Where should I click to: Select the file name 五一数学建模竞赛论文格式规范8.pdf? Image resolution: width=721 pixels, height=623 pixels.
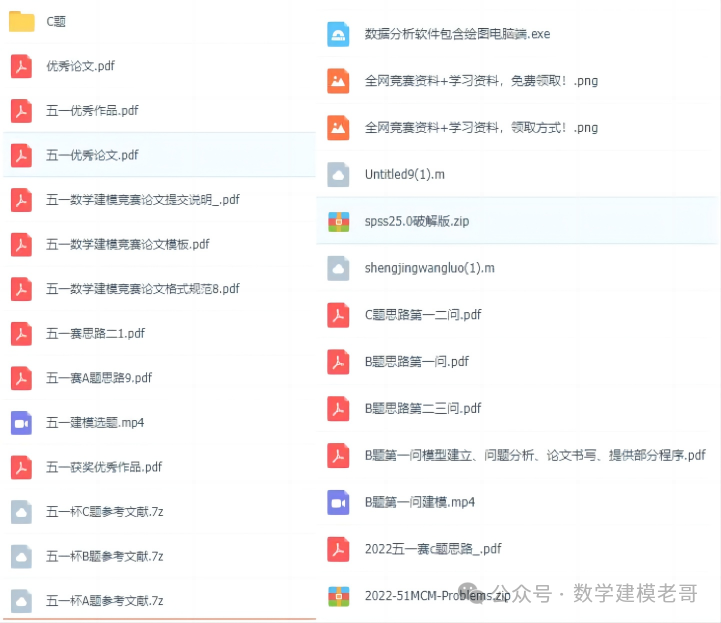(143, 289)
